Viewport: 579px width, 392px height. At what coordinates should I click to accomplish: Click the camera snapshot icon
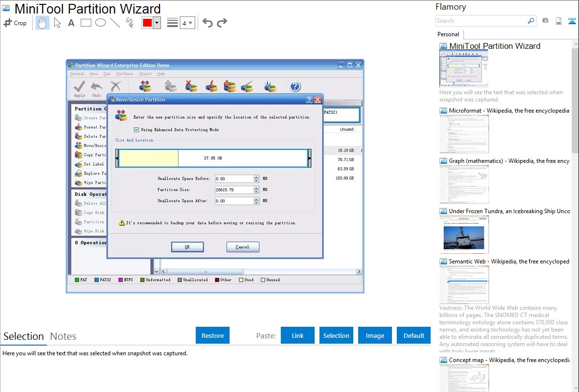coord(545,21)
